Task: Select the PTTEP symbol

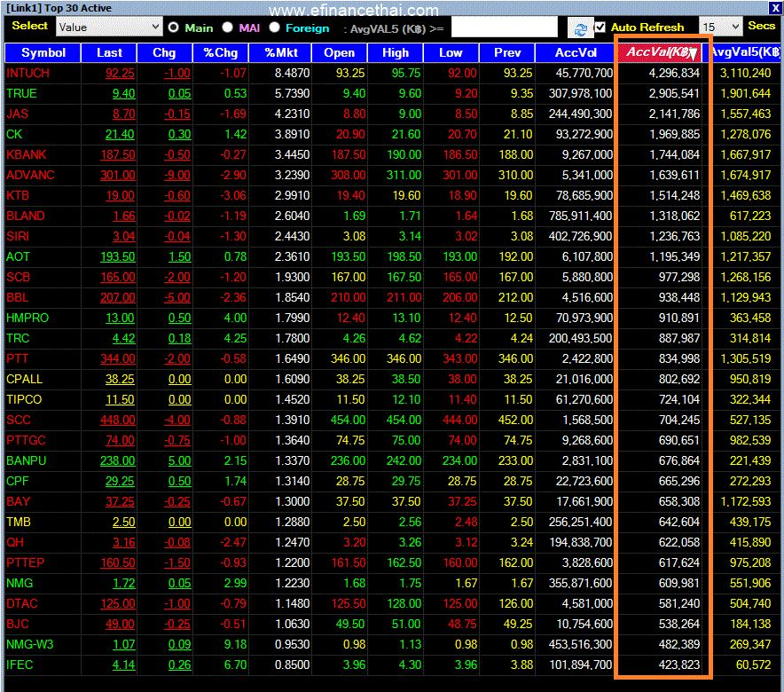Action: click(26, 563)
